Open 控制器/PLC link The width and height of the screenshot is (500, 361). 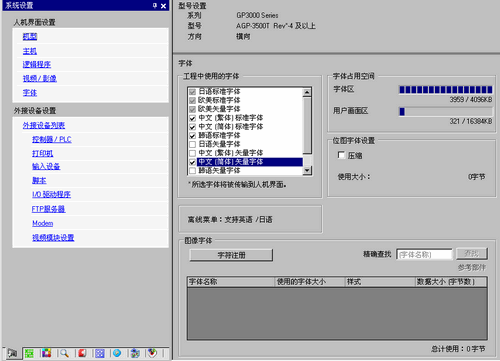[52, 139]
